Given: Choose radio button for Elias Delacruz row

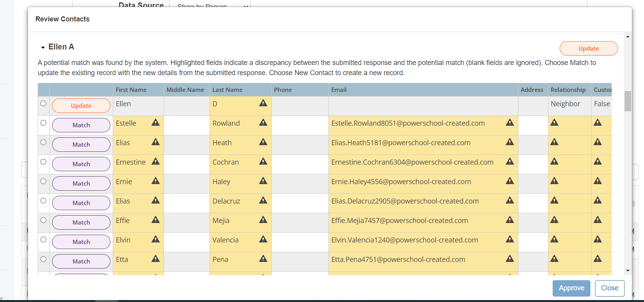Looking at the screenshot, I should coord(44,201).
